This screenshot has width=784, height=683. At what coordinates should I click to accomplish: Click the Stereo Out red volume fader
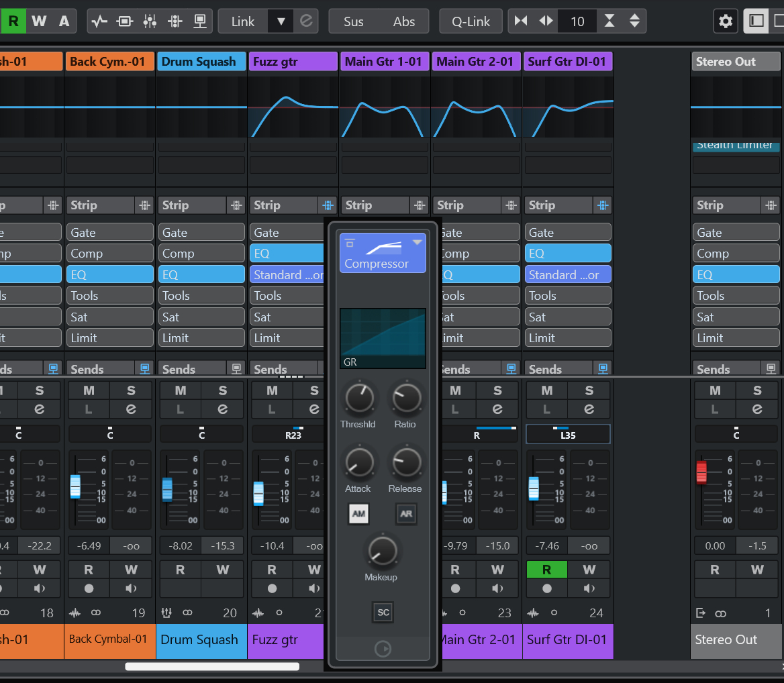[x=701, y=472]
